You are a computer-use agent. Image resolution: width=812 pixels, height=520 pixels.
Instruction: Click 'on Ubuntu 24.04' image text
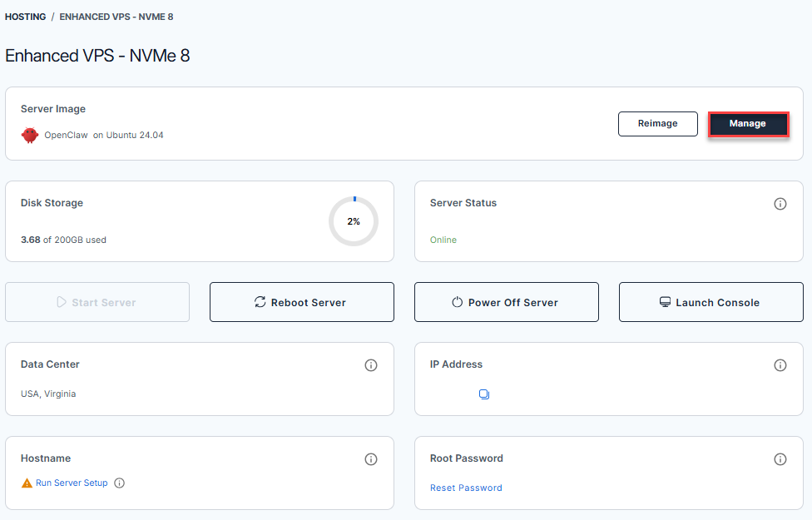[128, 135]
